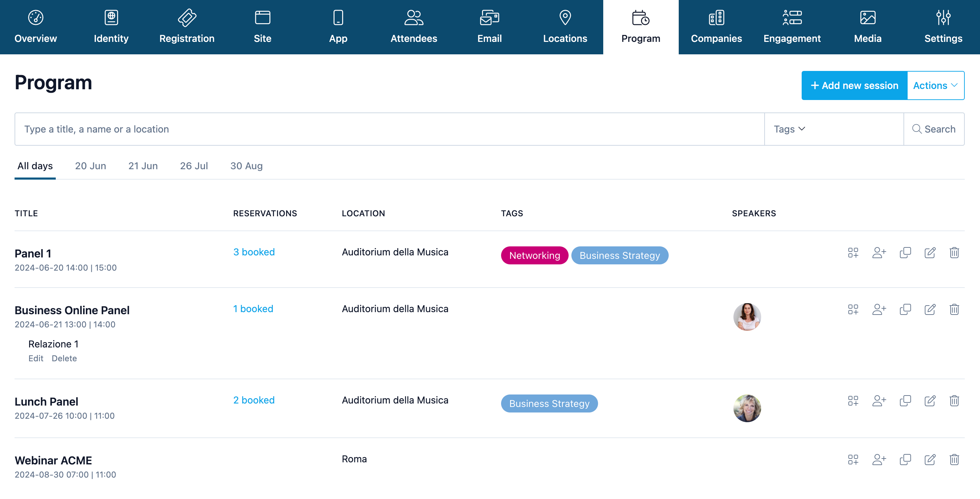Edit the Relazione 1 sub-session
Screen dimensions: 980x499
(36, 359)
